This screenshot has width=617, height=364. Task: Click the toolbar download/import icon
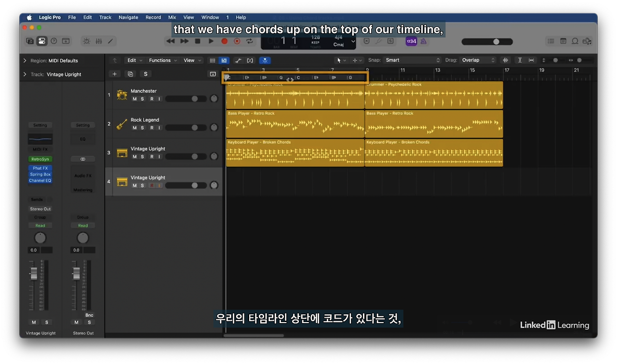[x=66, y=41]
